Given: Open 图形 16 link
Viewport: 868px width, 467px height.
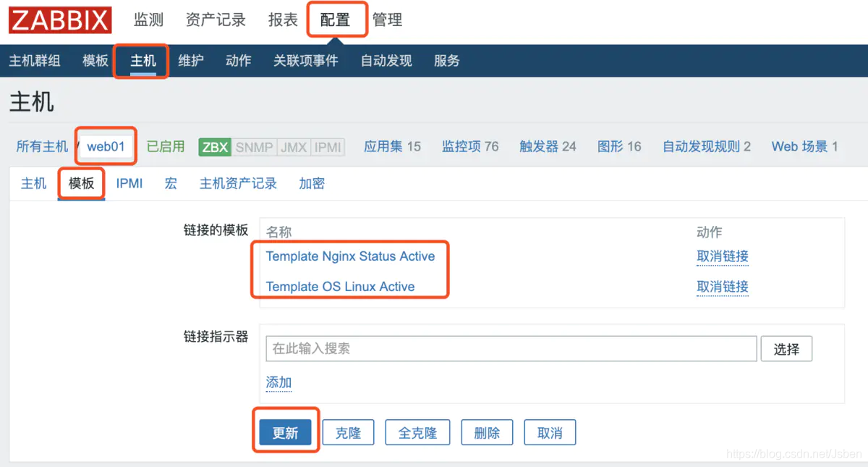Looking at the screenshot, I should [x=619, y=146].
